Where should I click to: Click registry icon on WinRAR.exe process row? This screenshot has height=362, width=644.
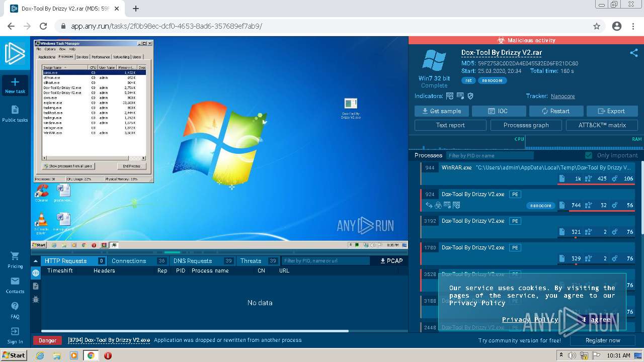588,178
